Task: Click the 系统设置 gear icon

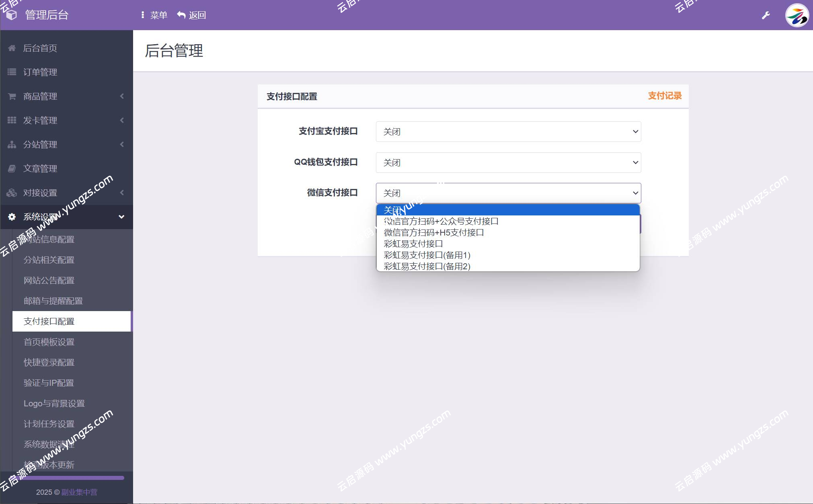Action: 12,217
